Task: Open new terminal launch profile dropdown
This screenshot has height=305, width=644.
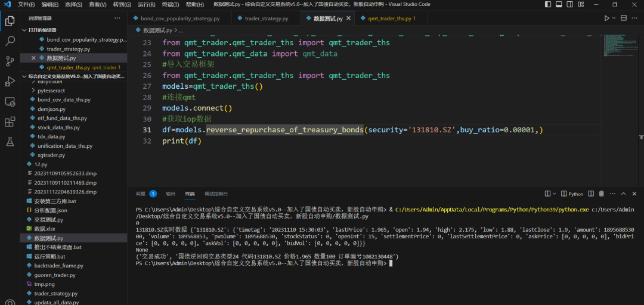Action: pyautogui.click(x=554, y=194)
